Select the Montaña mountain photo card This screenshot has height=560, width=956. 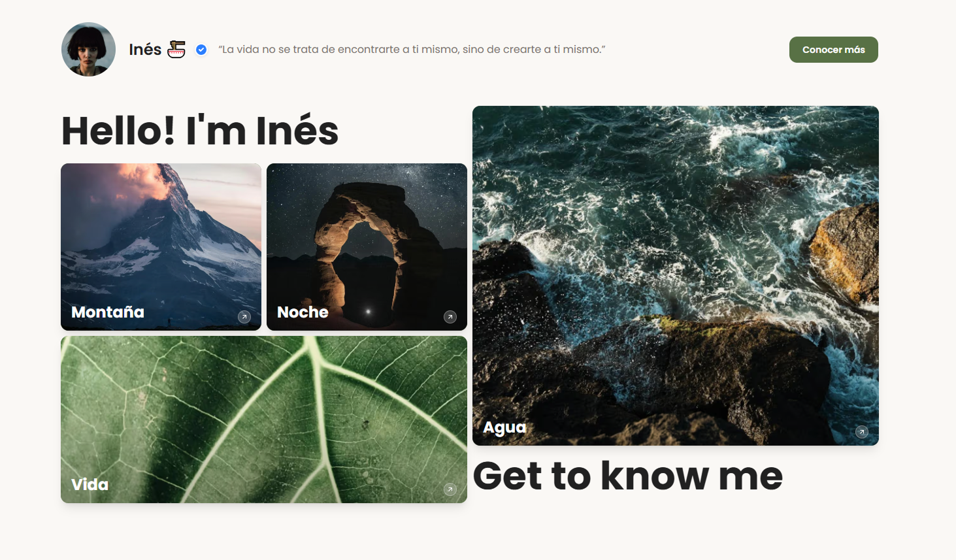161,247
